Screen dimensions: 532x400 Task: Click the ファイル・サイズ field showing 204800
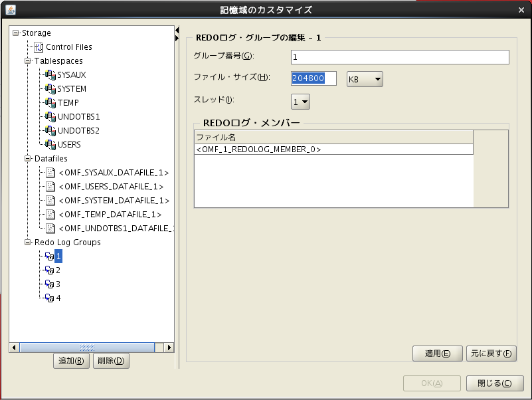[x=314, y=78]
